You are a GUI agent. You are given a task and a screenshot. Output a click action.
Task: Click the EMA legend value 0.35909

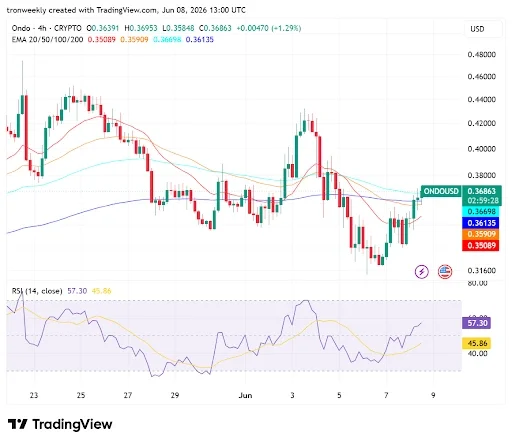coord(134,40)
